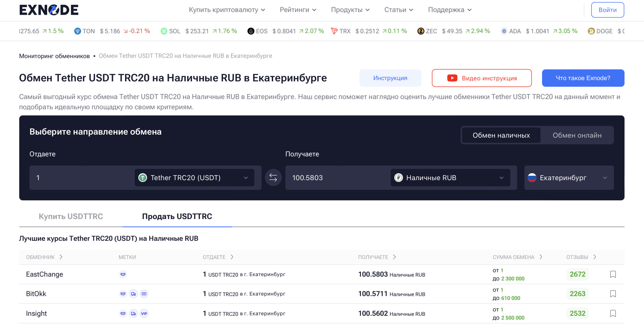This screenshot has height=326, width=644.
Task: Open the Tether TRC20 (USDT) currency dropdown
Action: point(194,178)
